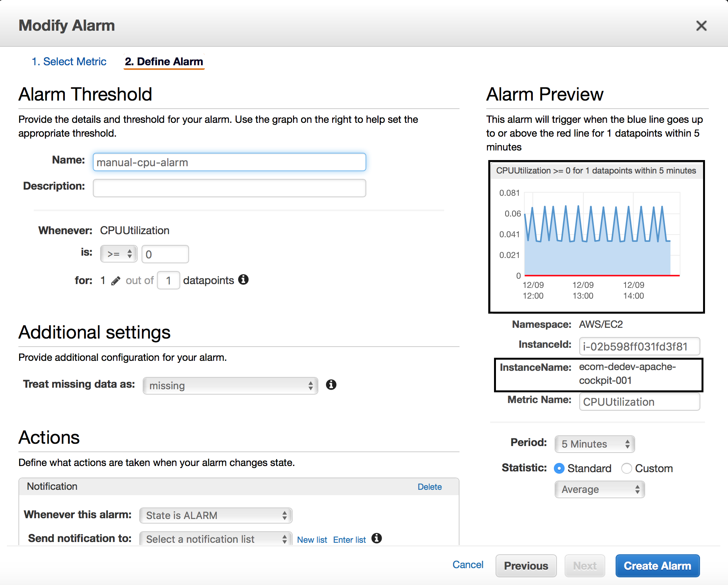Open Select a notification list dropdown
Image resolution: width=728 pixels, height=585 pixels.
[x=216, y=539]
